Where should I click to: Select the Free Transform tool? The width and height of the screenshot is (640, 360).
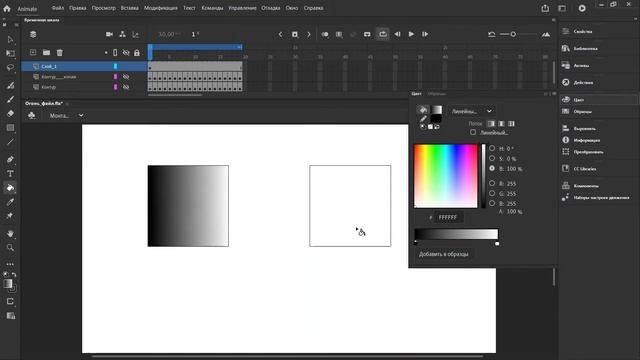tap(10, 53)
